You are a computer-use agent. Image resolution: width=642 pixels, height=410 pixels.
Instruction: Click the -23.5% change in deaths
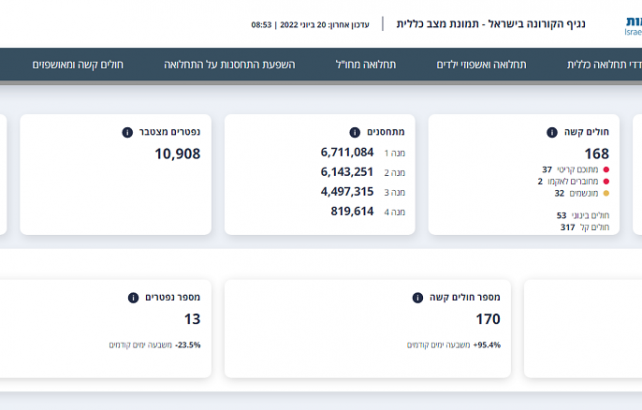tap(187, 345)
